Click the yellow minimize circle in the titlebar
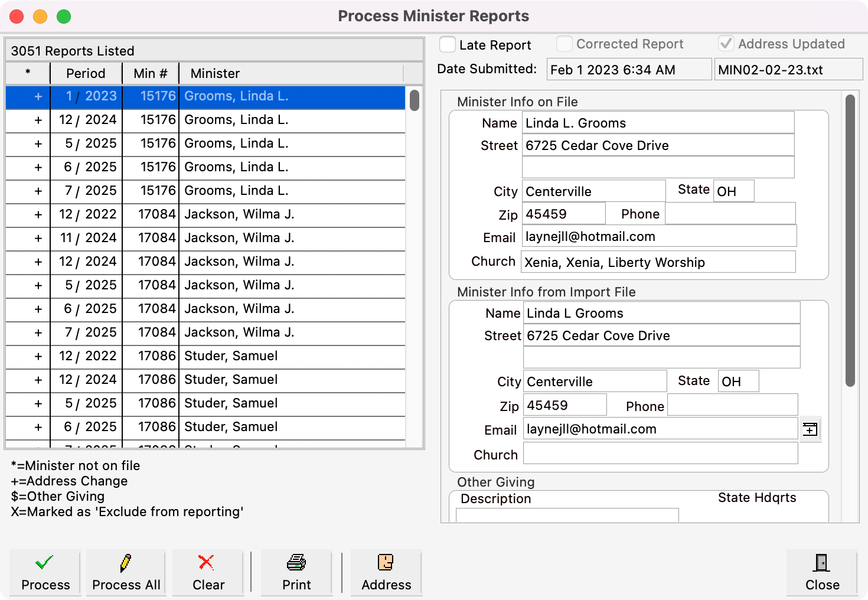 click(40, 17)
